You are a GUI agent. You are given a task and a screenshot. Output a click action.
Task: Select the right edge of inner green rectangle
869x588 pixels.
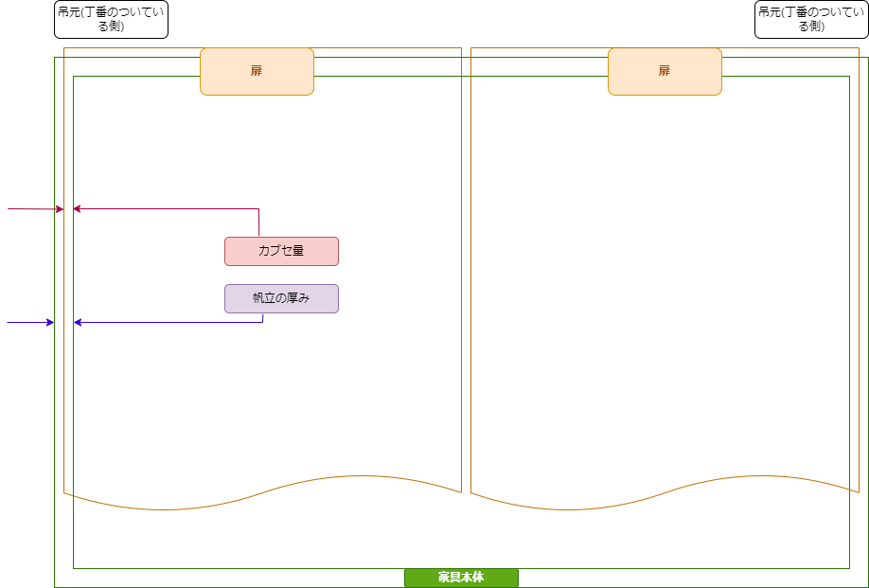point(849,284)
